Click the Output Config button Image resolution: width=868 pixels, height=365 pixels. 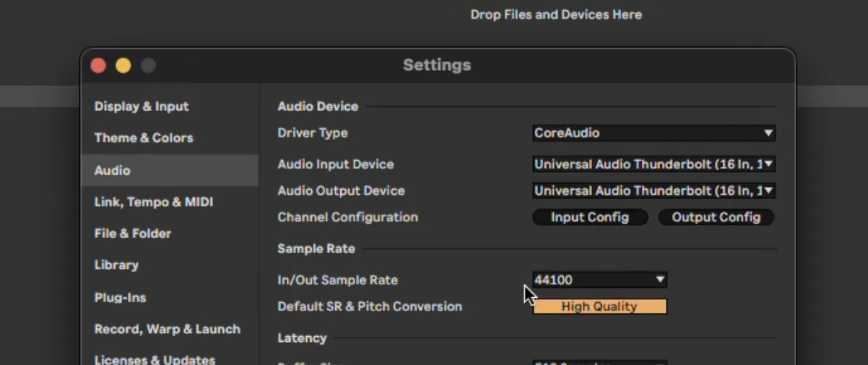coord(716,217)
